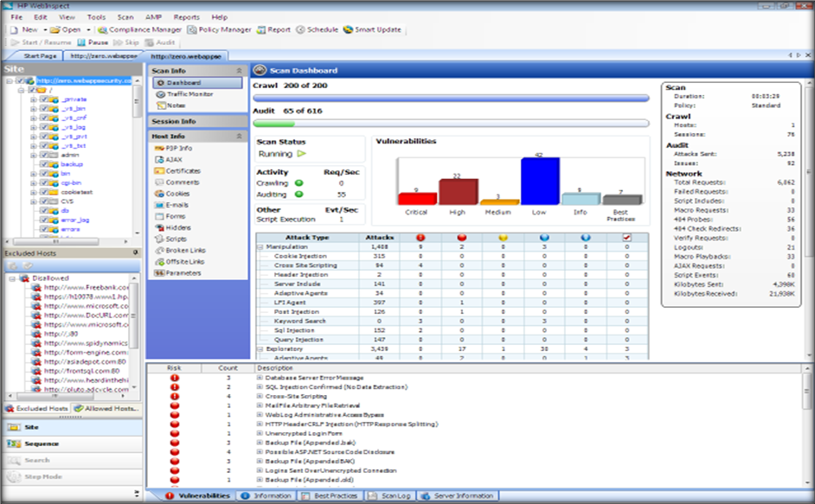This screenshot has height=504, width=815.
Task: Show the Allowed Hosts tab
Action: coord(107,408)
